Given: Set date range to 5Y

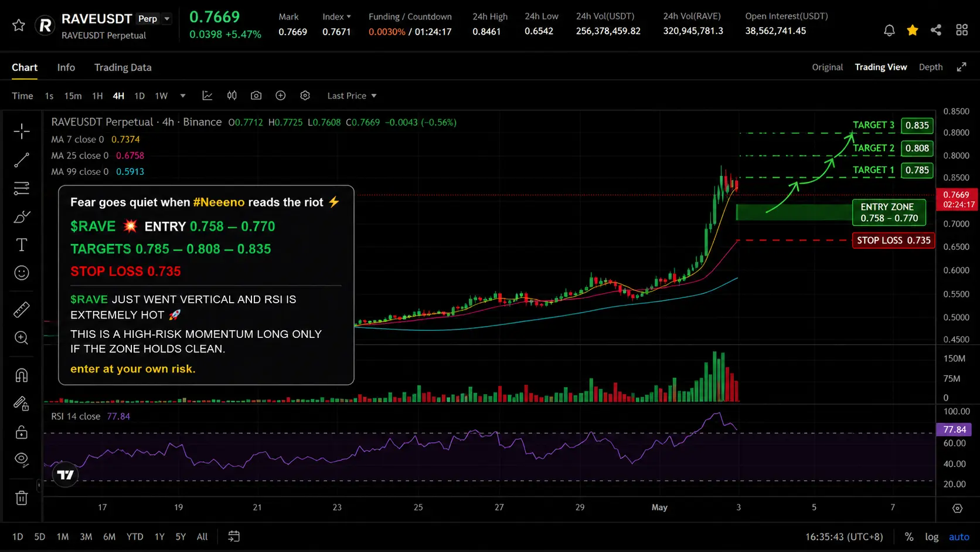Looking at the screenshot, I should 181,536.
